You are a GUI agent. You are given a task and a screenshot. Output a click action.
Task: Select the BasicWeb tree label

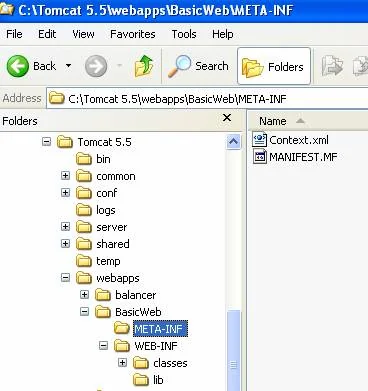coord(138,312)
